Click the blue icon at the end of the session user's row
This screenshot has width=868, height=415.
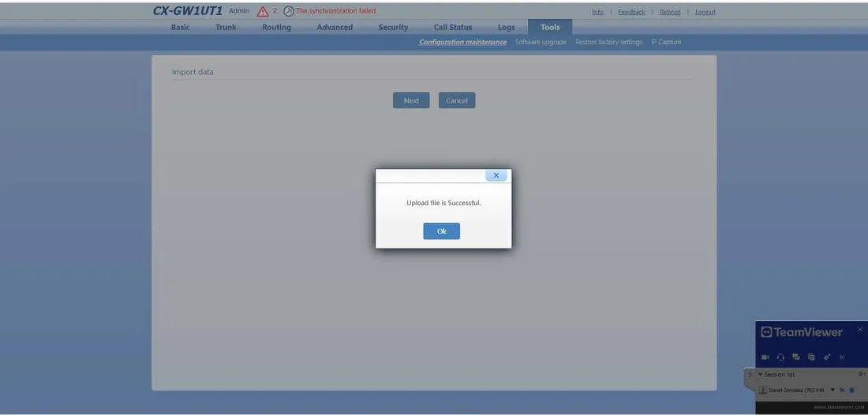click(x=851, y=390)
